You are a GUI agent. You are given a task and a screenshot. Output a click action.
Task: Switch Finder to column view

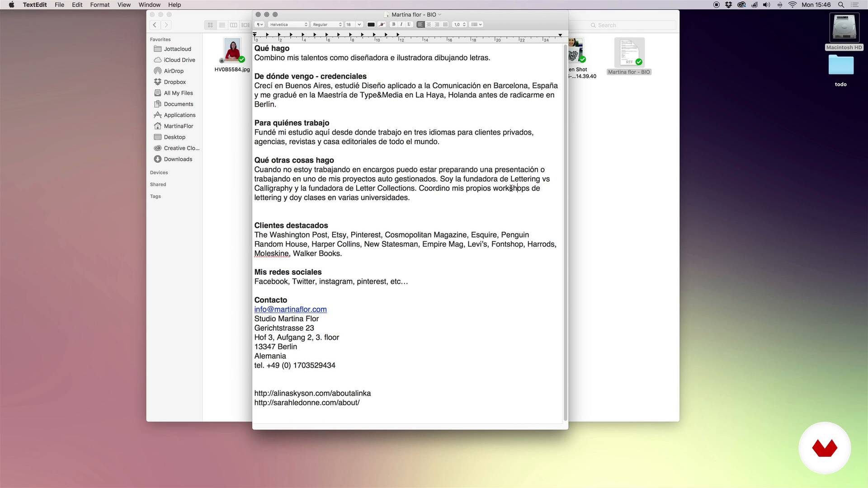(x=234, y=25)
